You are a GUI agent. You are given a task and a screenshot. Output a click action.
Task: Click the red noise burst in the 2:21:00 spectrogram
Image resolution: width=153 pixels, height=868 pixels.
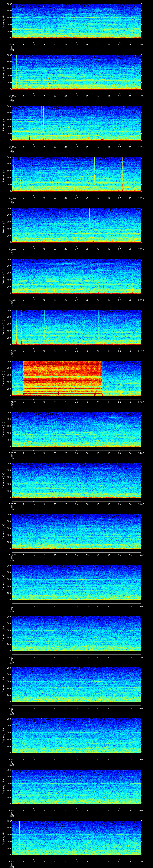click(x=62, y=377)
